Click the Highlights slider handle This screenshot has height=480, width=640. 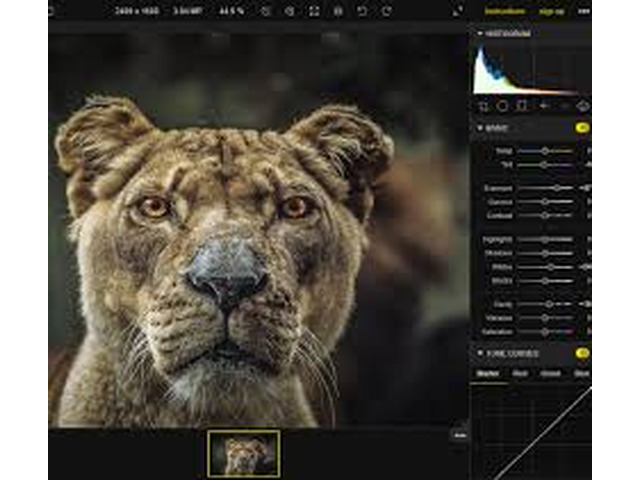click(545, 240)
